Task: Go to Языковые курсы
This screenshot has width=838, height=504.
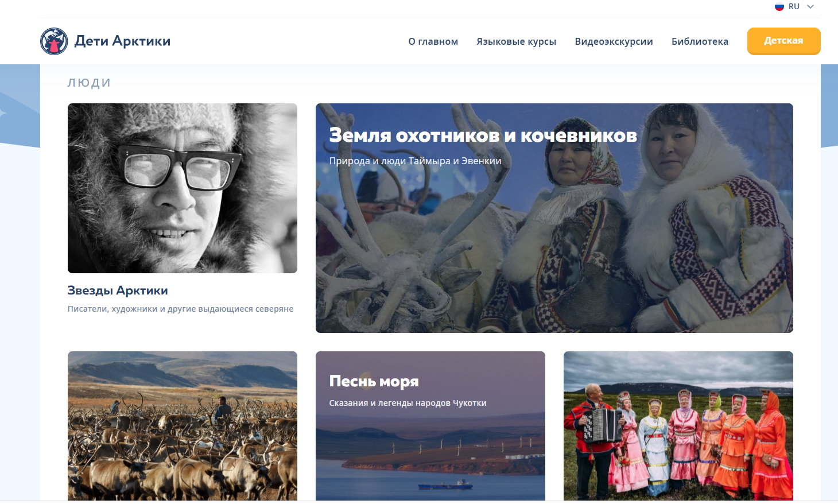Action: tap(517, 41)
